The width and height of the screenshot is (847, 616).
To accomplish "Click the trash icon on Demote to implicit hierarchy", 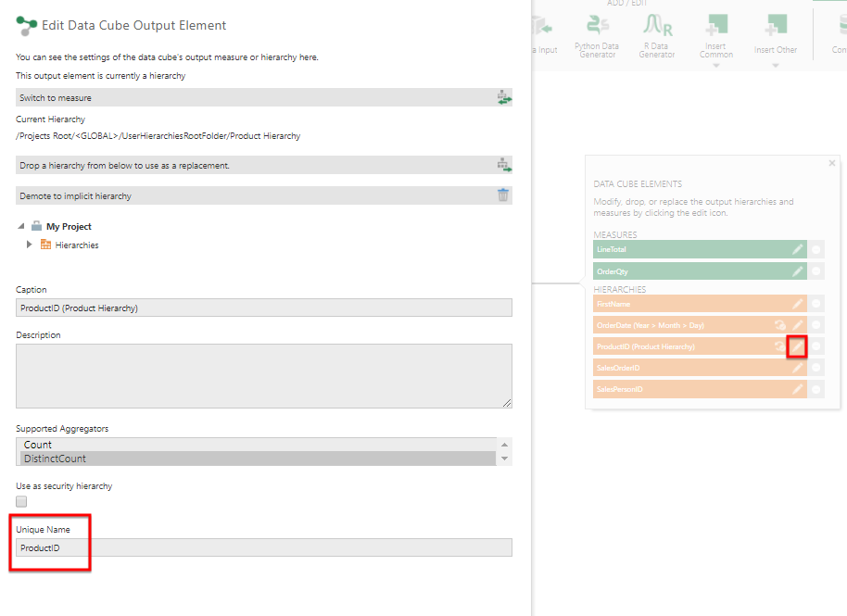I will click(x=503, y=195).
